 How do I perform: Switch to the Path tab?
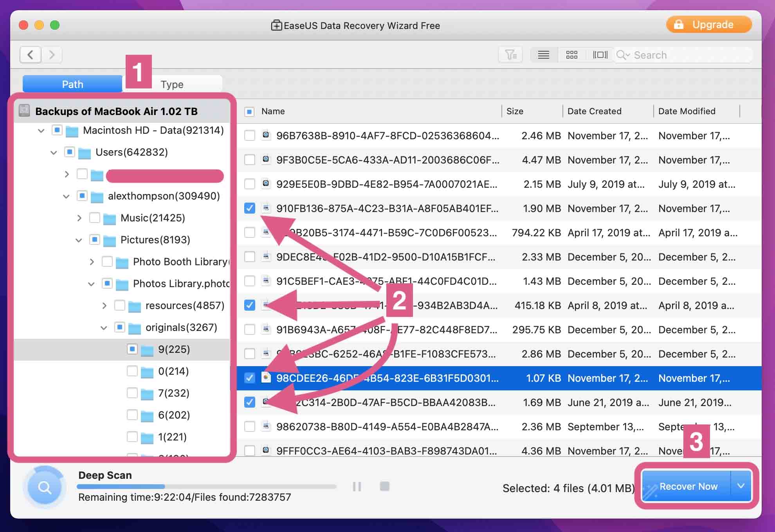72,84
